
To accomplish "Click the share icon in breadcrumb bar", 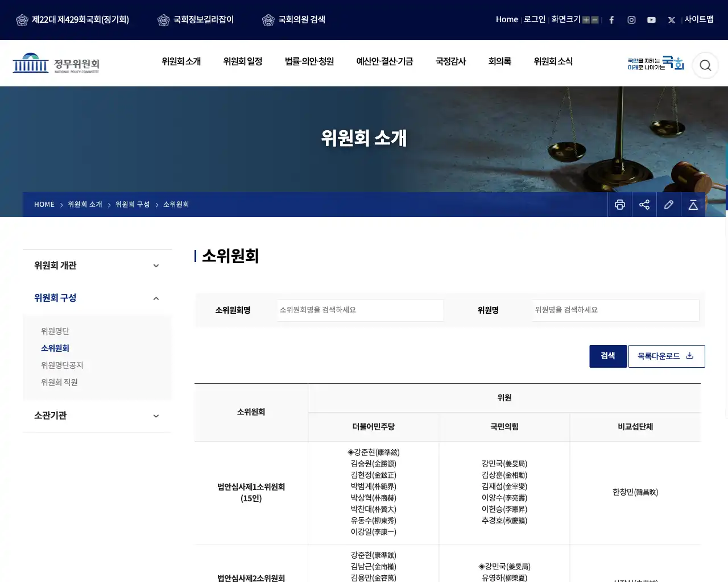I will pyautogui.click(x=644, y=205).
